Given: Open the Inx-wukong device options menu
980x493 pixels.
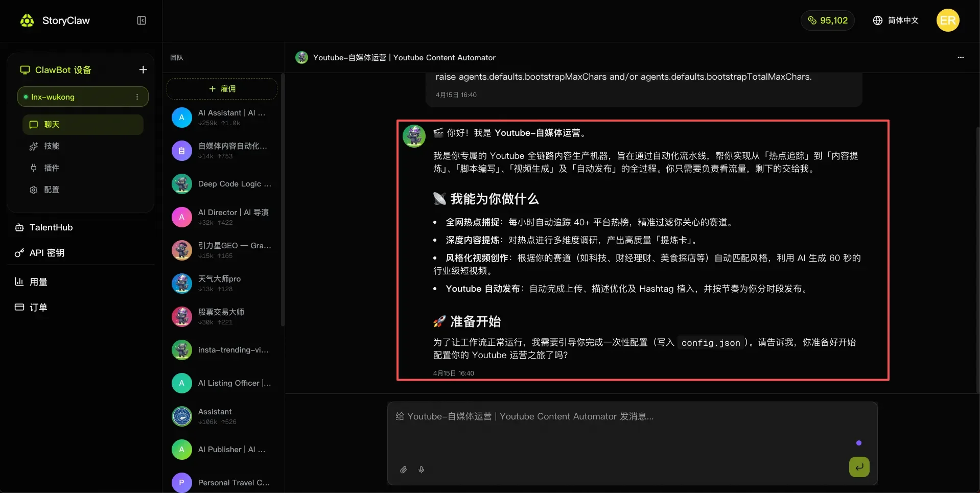Looking at the screenshot, I should [137, 97].
